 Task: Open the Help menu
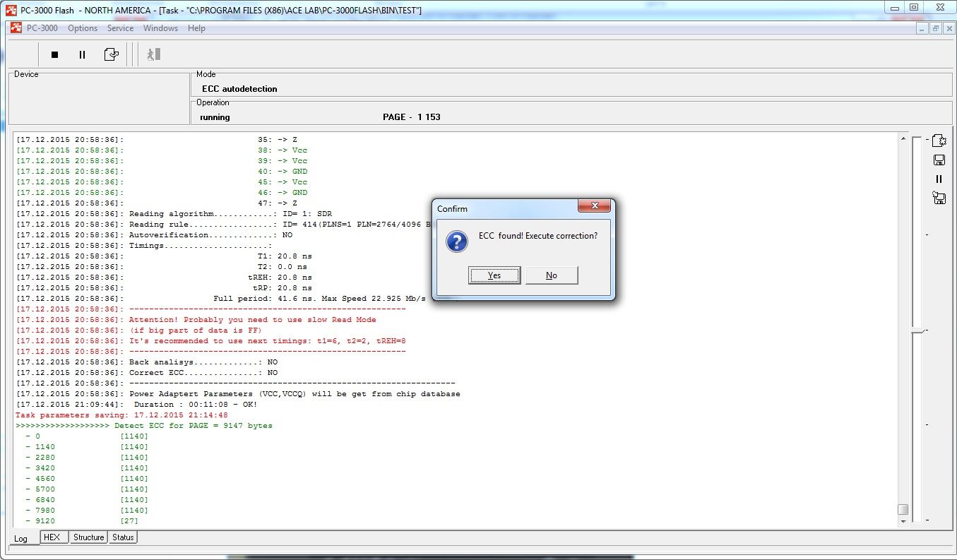[x=196, y=28]
